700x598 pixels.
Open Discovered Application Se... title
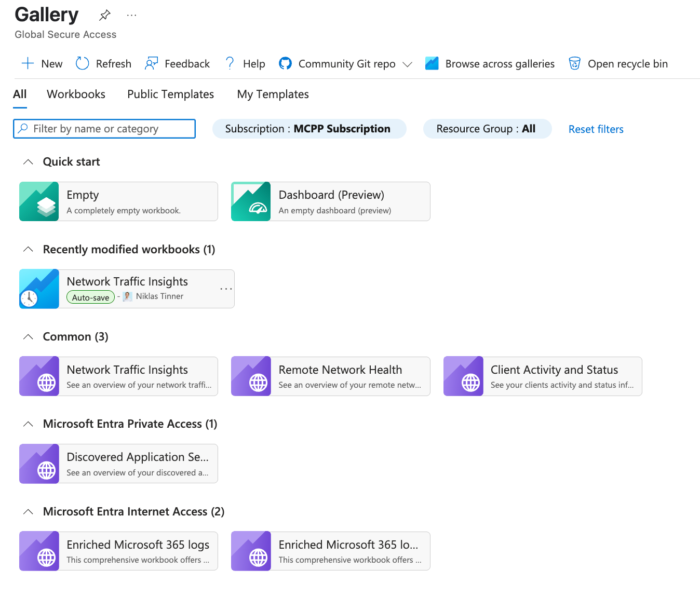138,457
